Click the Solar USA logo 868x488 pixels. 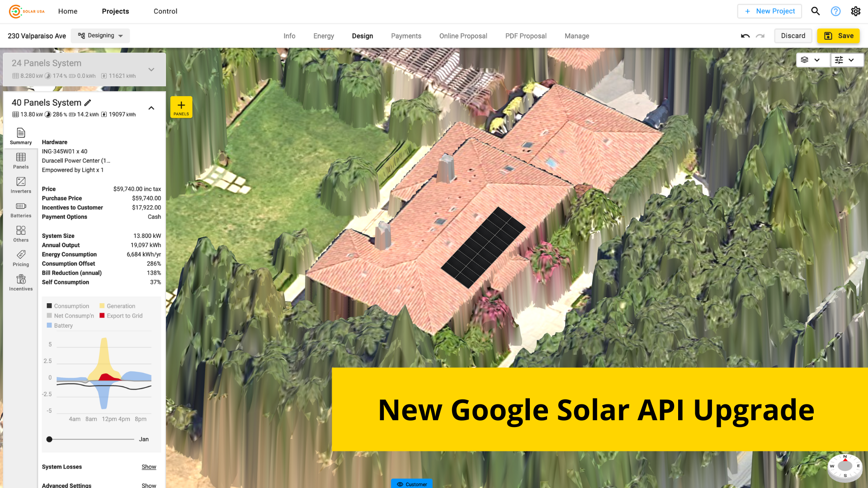click(x=27, y=11)
